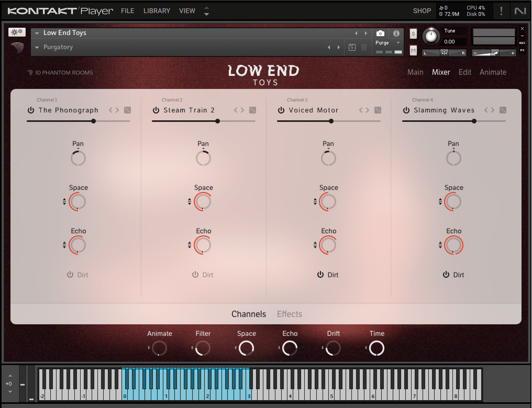532x408 pixels.
Task: Select next sound for Voiced Motor
Action: pos(368,110)
